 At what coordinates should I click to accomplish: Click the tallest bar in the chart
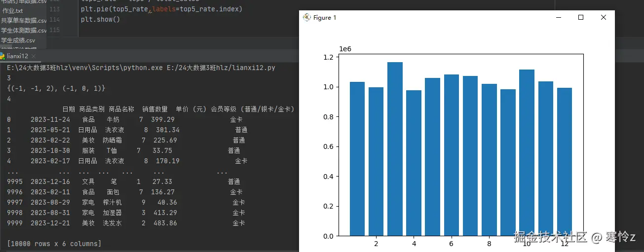[395, 149]
